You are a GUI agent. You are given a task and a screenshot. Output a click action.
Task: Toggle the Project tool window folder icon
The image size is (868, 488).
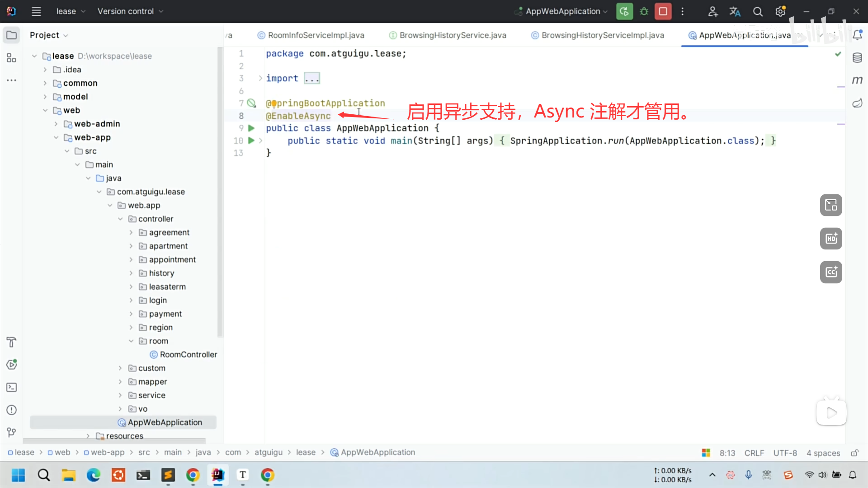(11, 35)
